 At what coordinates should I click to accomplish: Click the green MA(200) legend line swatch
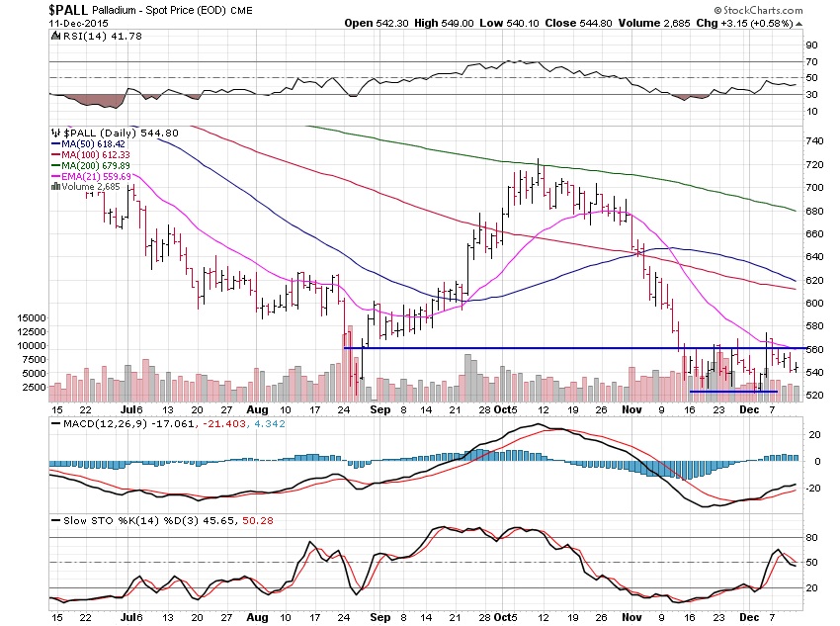click(55, 165)
